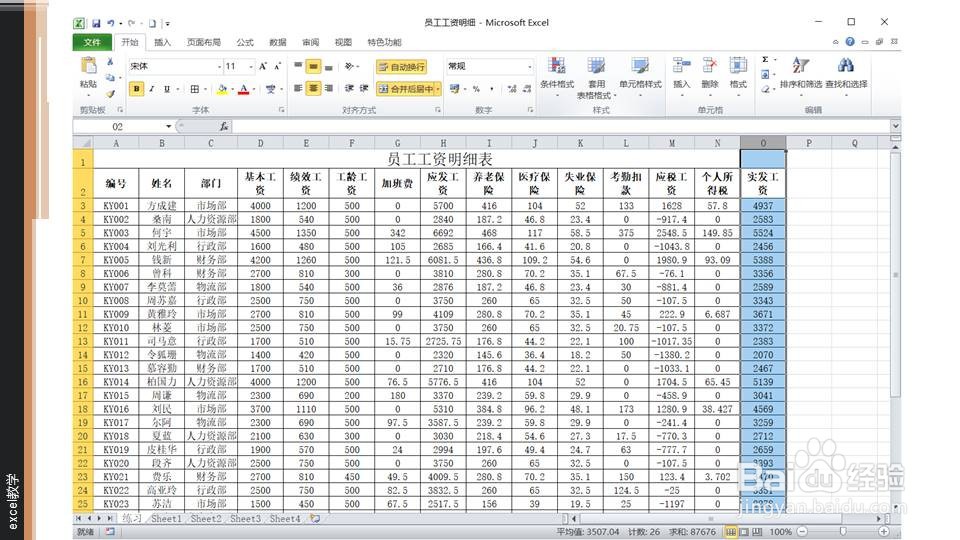Open the font name 宋体 dropdown

tap(219, 66)
